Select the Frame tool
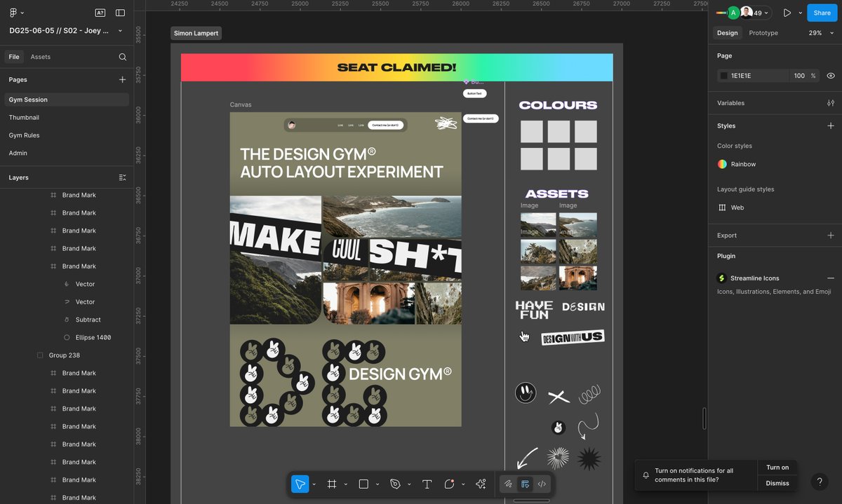 point(332,484)
